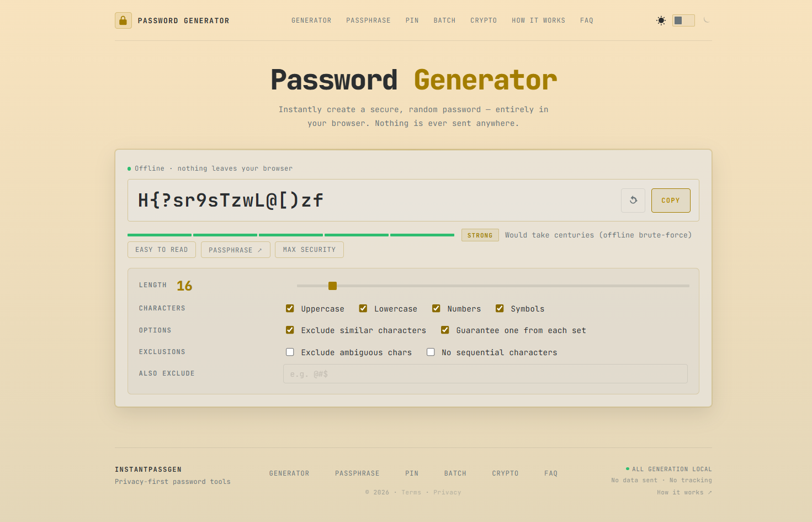Regenerate password with the refresh icon
Image resolution: width=812 pixels, height=522 pixels.
click(x=633, y=201)
